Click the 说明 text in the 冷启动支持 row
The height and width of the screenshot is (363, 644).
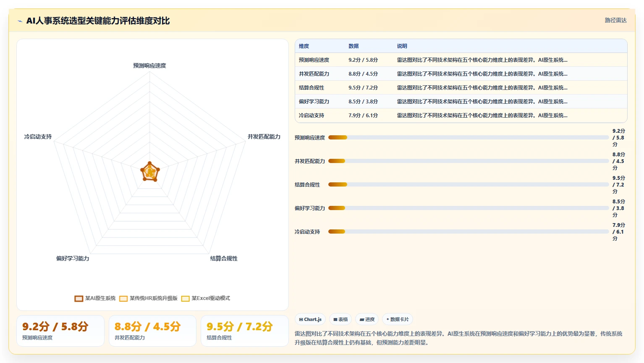tap(482, 116)
